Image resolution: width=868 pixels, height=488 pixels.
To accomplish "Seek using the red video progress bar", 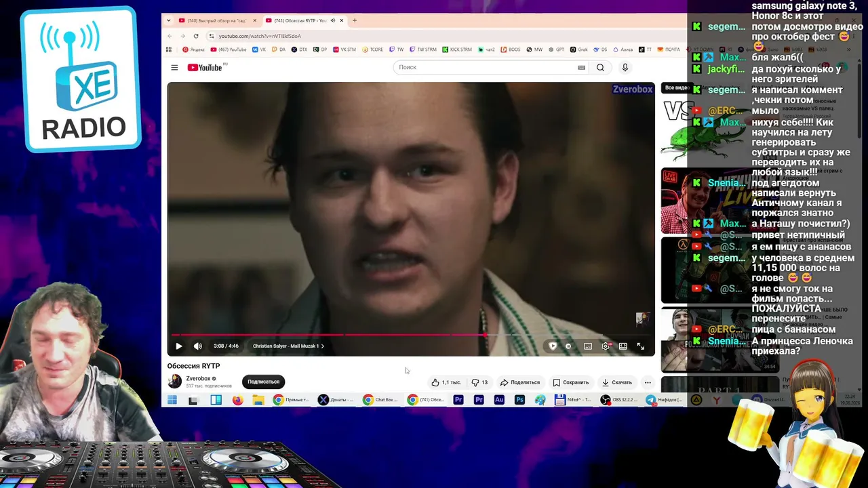I will tap(412, 334).
